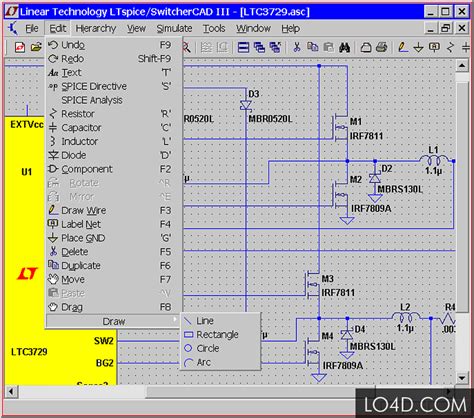Viewport: 474px width, 418px height.
Task: Select the Text entry in Edit menu
Action: [113, 72]
